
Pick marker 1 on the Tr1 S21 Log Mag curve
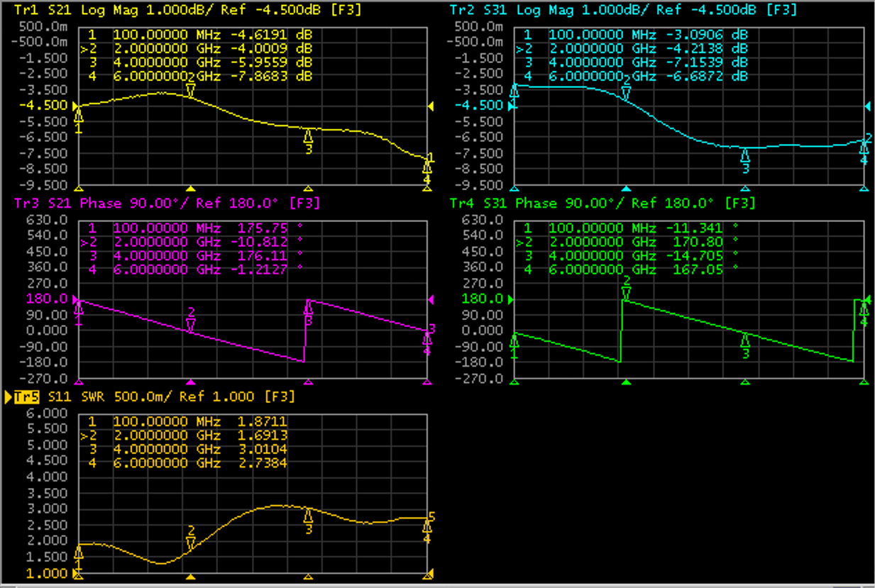[x=79, y=121]
